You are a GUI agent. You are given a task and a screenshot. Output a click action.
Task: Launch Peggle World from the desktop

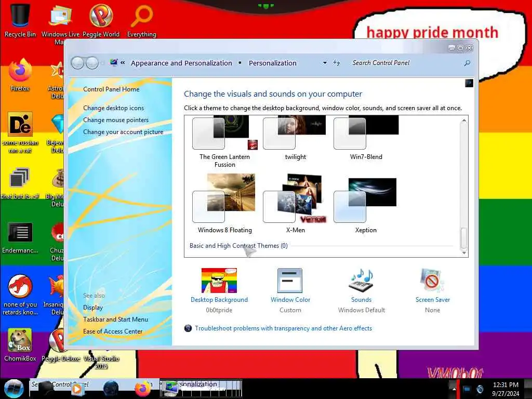pyautogui.click(x=101, y=20)
